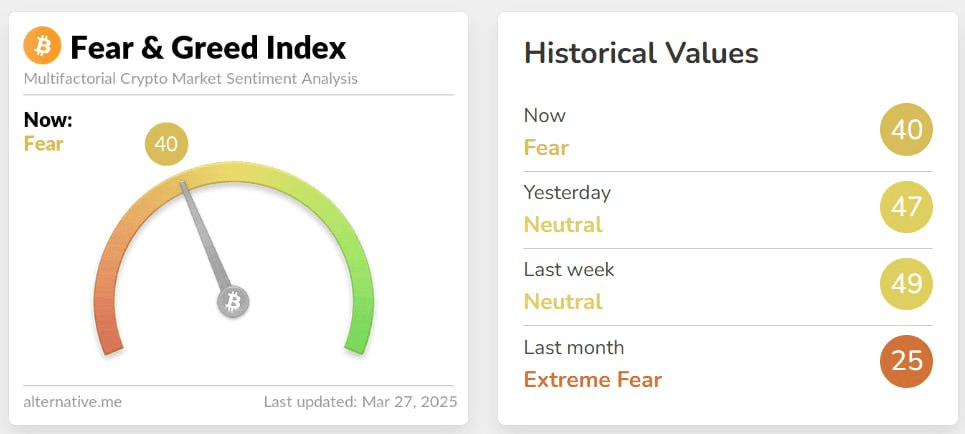Screen dimensions: 965x434
Task: Select the Now value 40 circle
Action: tap(907, 130)
